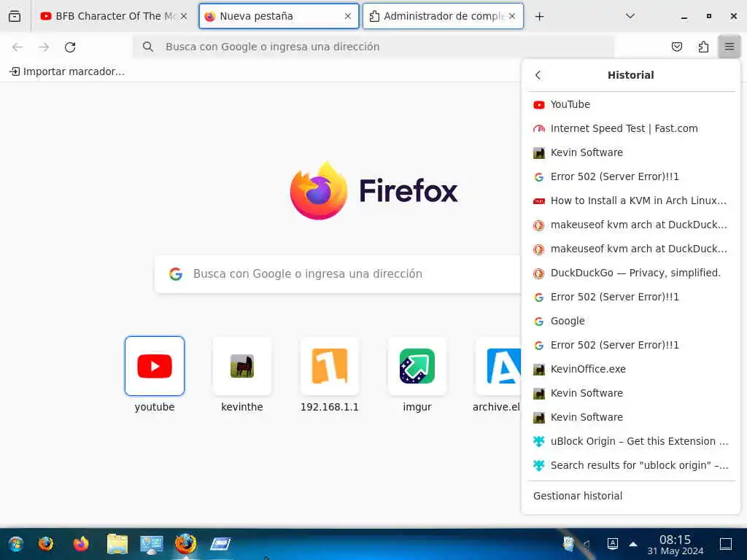Viewport: 747px width, 560px height.
Task: Click the Firefox logo on new tab page
Action: click(373, 191)
